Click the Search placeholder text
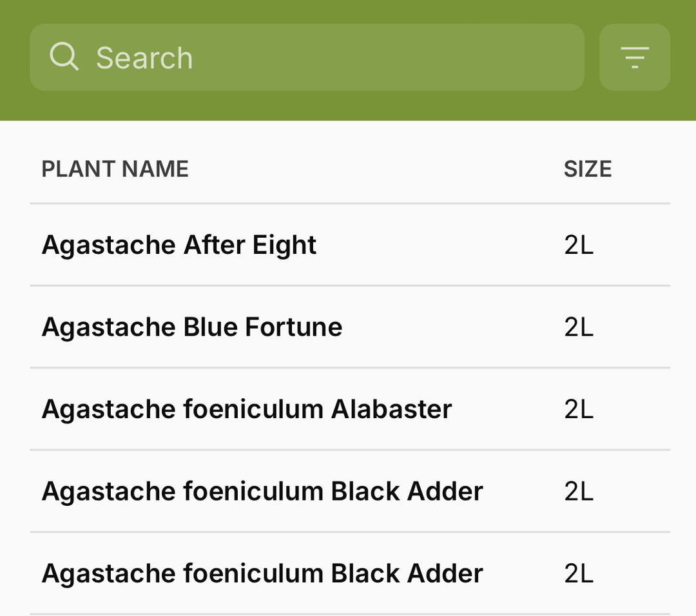The image size is (696, 616). pos(144,58)
